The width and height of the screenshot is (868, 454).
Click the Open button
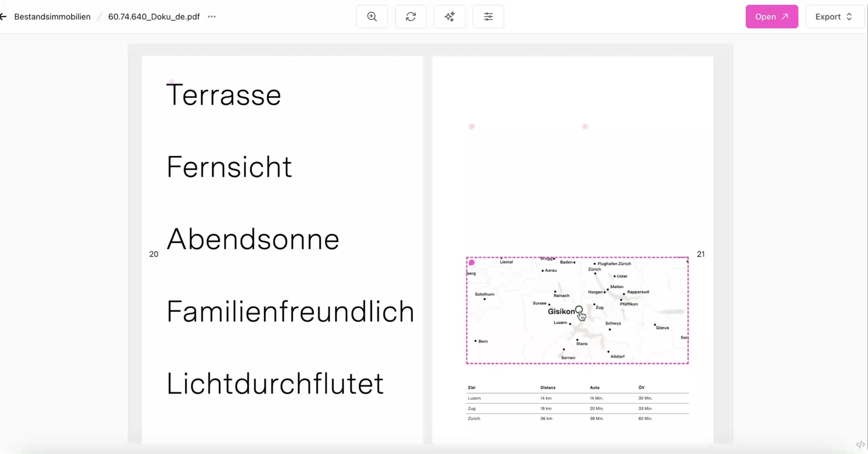point(772,17)
